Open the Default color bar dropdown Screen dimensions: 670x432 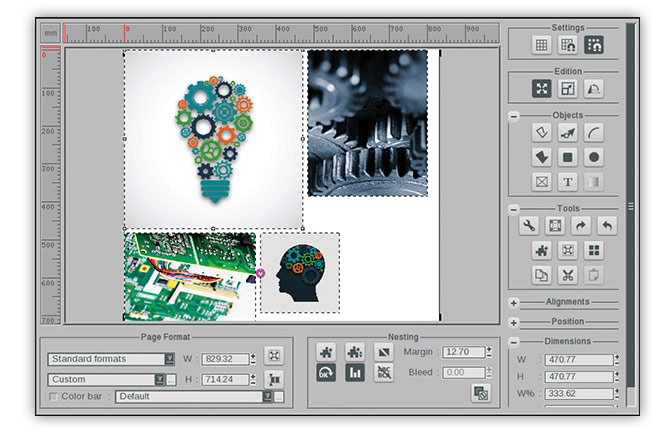(267, 397)
